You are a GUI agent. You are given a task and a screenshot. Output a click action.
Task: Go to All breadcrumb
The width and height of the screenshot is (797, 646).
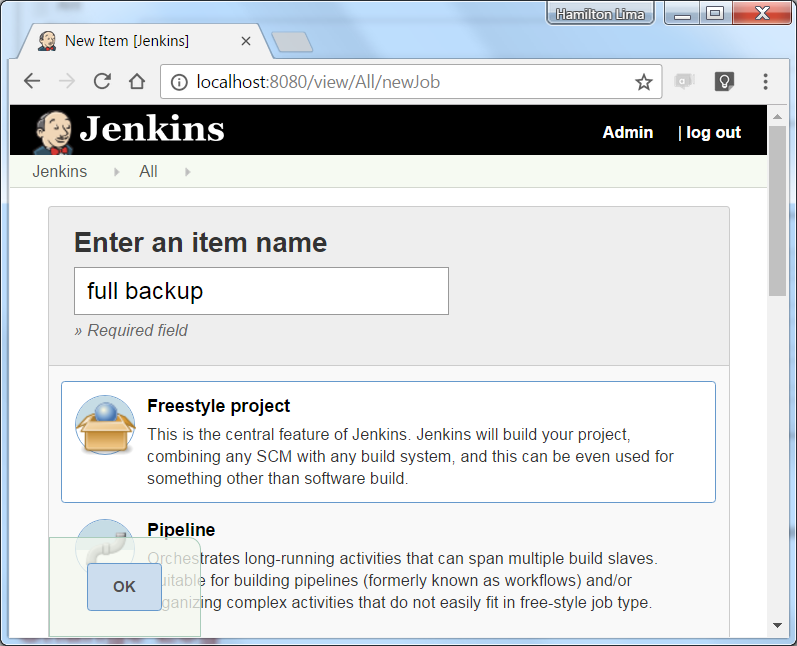(x=148, y=171)
